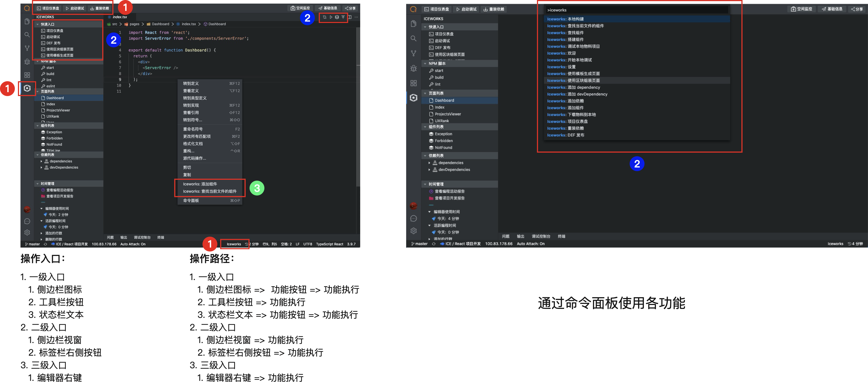Image resolution: width=868 pixels, height=382 pixels.
Task: Toggle Auto Attach in the status bar
Action: (133, 244)
